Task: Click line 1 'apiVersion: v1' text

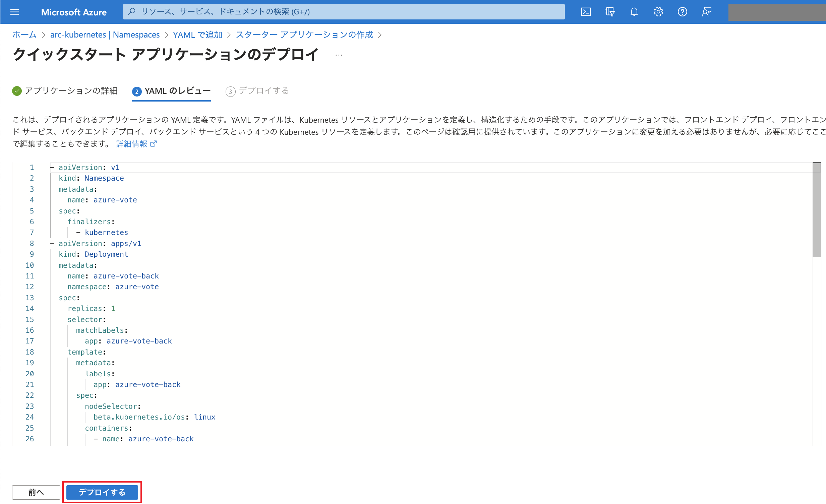Action: point(89,168)
